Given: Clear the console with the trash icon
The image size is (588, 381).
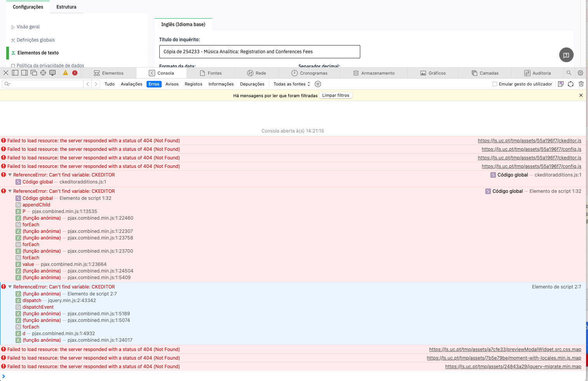Looking at the screenshot, I should (x=581, y=84).
